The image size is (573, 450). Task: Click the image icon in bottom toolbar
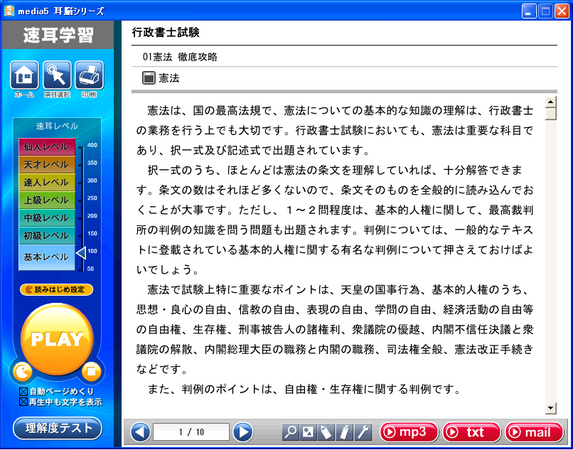tap(308, 432)
